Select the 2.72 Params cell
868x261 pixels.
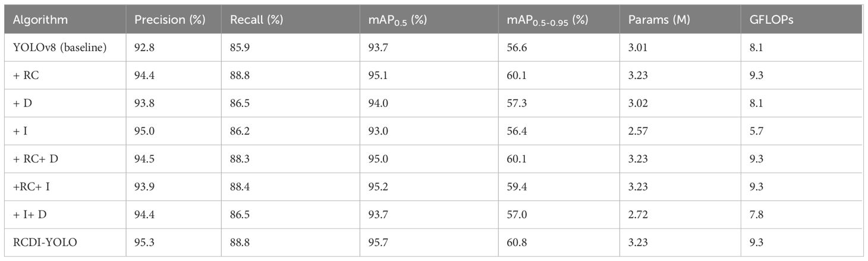point(638,215)
